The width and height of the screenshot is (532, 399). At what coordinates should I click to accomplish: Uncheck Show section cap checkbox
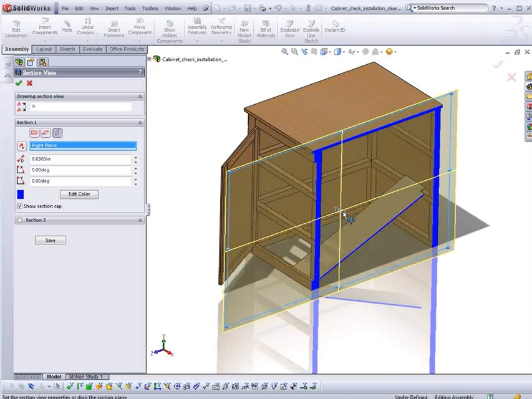[x=20, y=206]
